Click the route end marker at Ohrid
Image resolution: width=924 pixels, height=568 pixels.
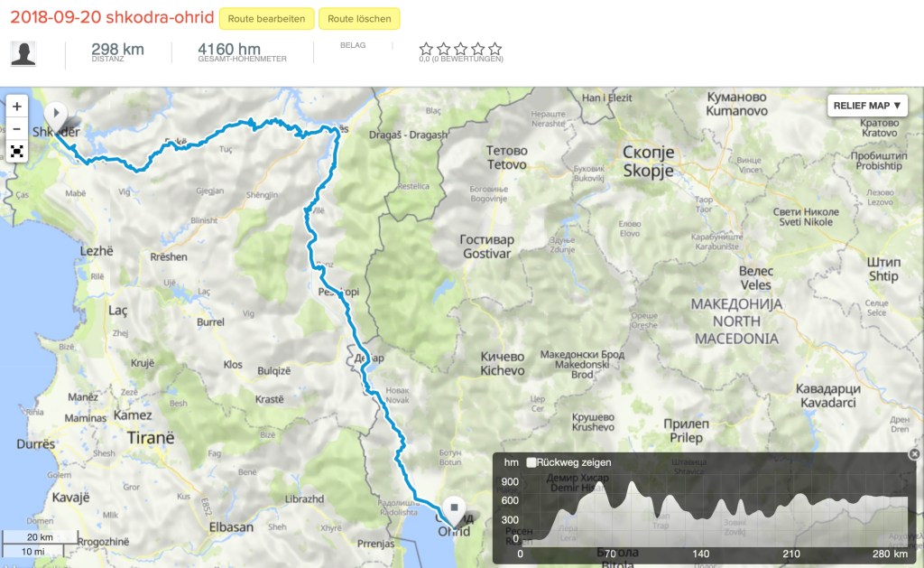(454, 509)
